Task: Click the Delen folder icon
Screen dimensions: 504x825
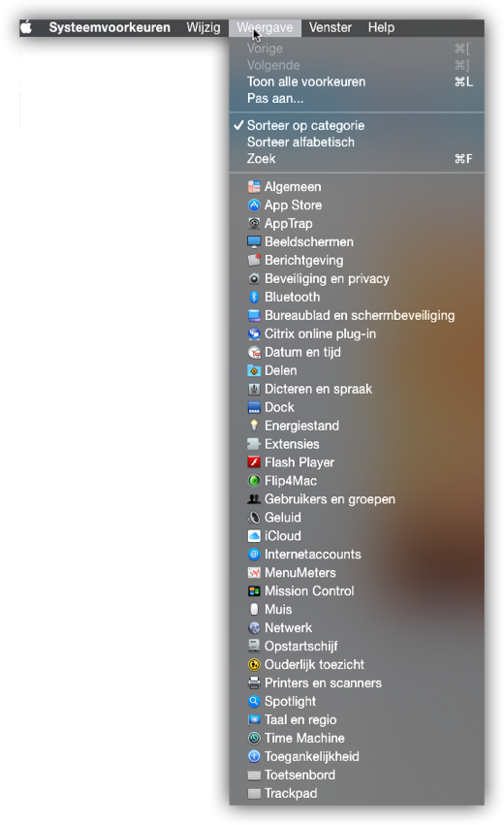Action: (x=254, y=370)
